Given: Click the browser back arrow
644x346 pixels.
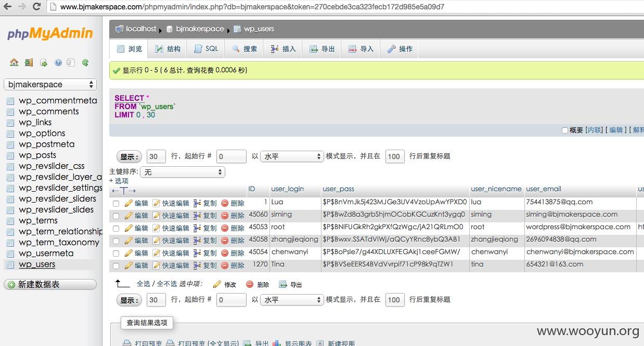Looking at the screenshot, I should coord(7,7).
